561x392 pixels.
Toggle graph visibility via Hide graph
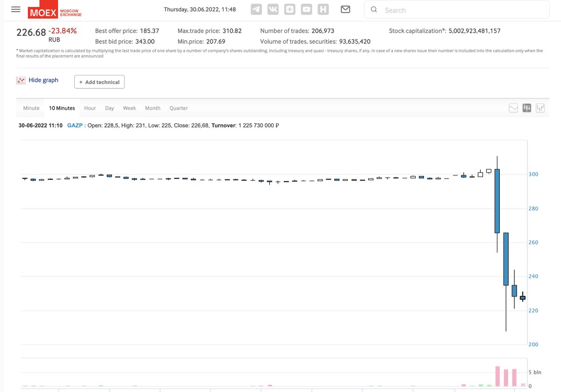[x=43, y=80]
